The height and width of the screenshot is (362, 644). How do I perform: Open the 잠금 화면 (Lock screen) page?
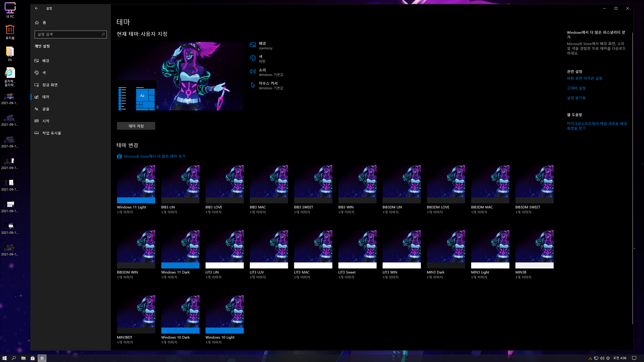tap(71, 85)
